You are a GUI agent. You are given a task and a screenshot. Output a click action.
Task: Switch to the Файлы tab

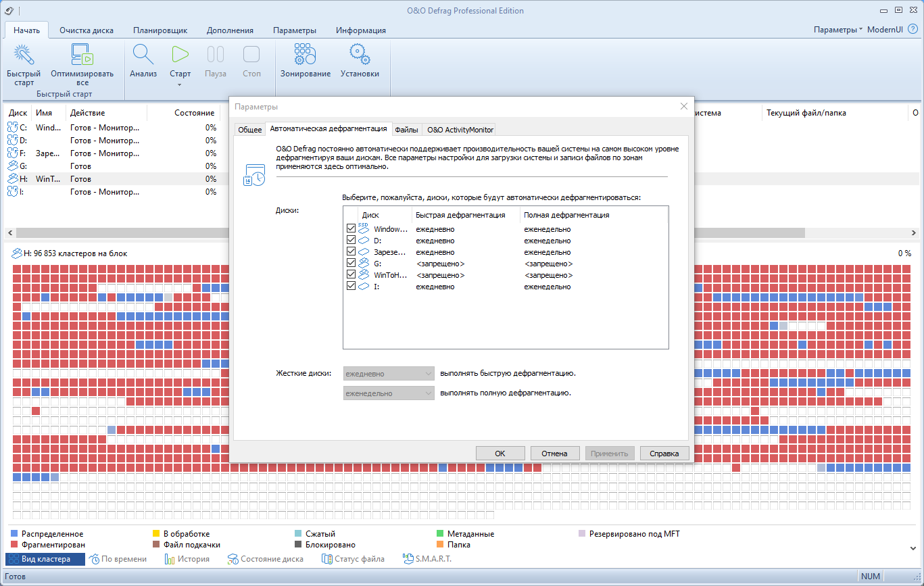coord(406,130)
